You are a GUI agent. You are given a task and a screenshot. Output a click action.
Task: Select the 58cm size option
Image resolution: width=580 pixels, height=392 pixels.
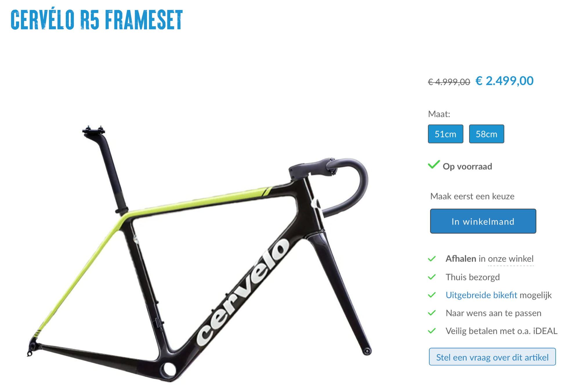487,134
